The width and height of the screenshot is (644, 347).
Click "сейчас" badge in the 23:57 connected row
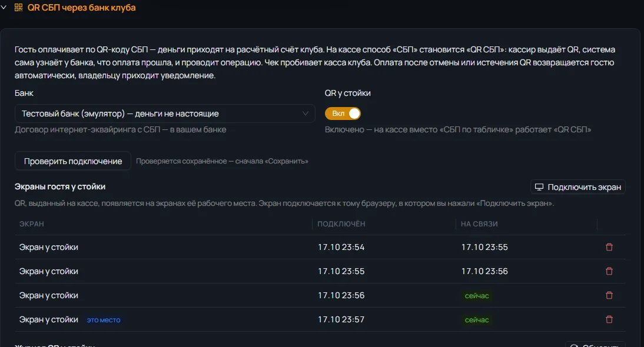[477, 320]
